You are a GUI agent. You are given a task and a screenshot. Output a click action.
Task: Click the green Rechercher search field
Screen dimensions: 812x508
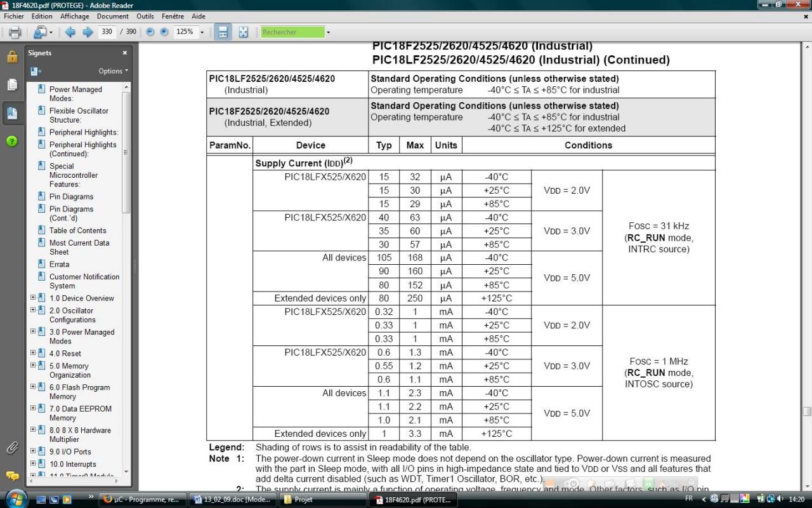point(292,32)
